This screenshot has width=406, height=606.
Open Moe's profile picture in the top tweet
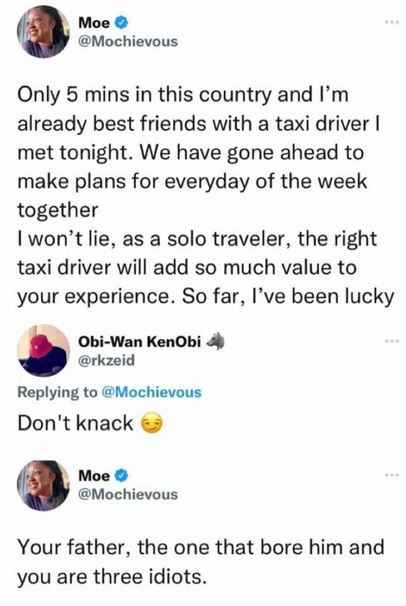pyautogui.click(x=43, y=32)
